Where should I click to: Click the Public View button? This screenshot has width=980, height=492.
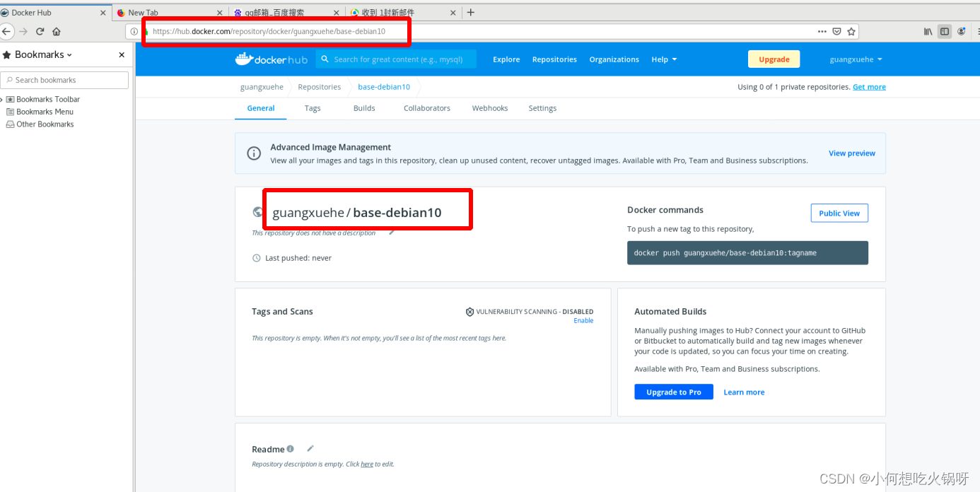tap(839, 213)
